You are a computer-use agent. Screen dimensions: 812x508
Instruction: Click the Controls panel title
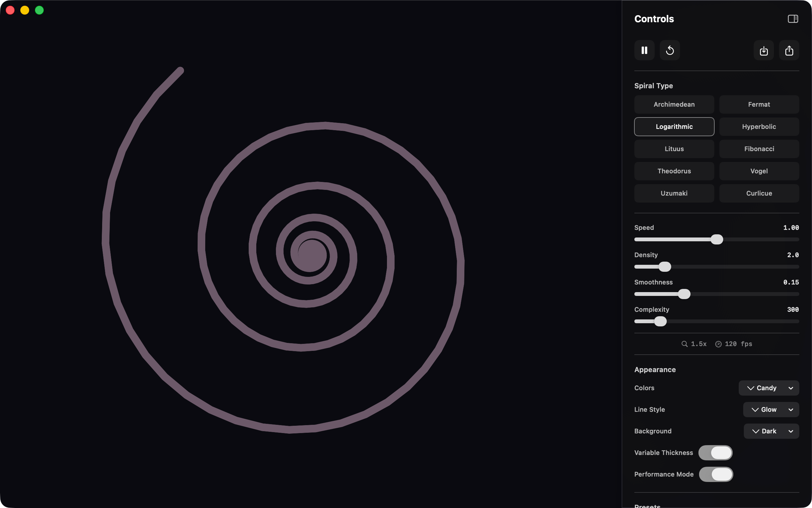tap(654, 19)
